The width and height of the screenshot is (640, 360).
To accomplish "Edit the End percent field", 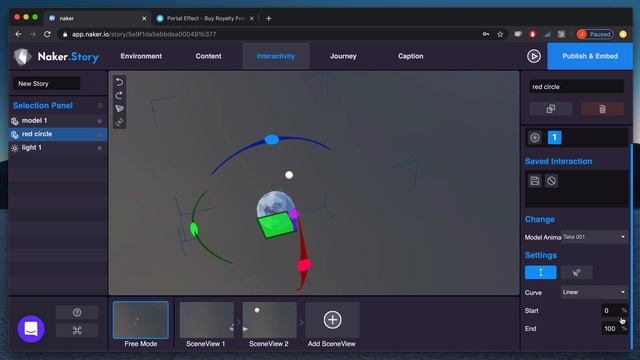I will click(x=614, y=329).
